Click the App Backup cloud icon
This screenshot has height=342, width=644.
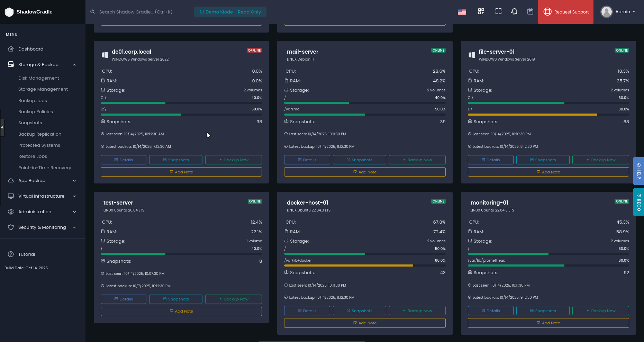point(11,180)
